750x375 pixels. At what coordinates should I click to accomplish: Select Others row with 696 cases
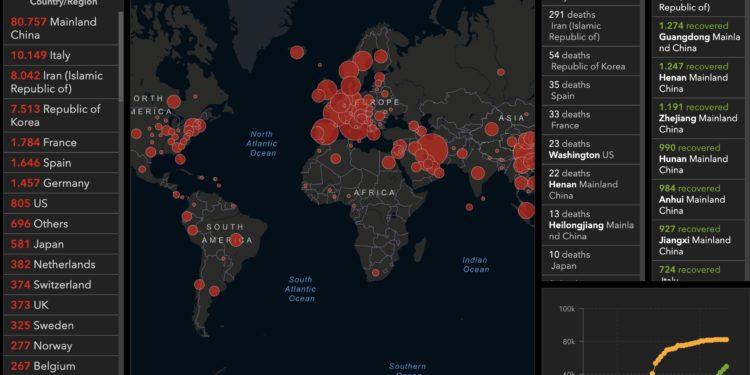click(x=61, y=224)
